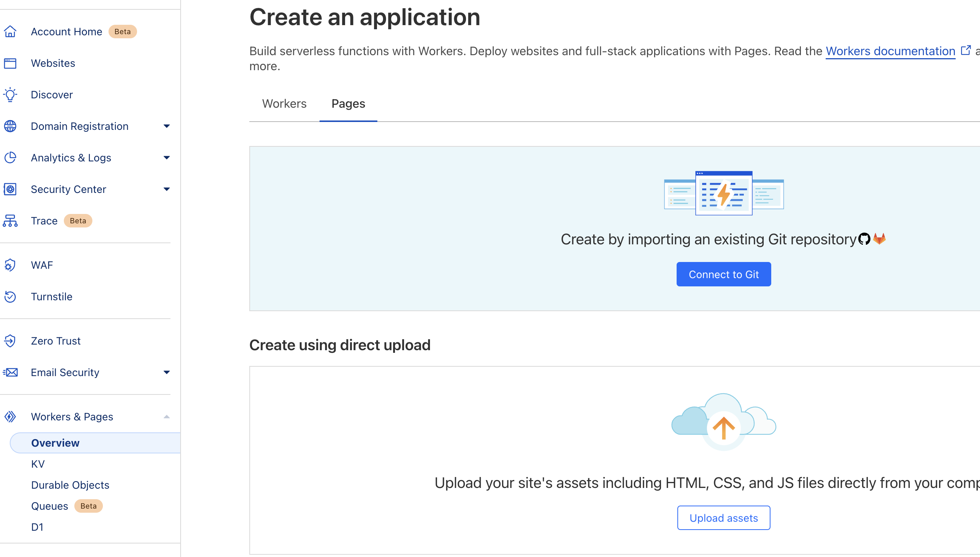Click Connect to Git button
The width and height of the screenshot is (980, 557).
click(724, 274)
